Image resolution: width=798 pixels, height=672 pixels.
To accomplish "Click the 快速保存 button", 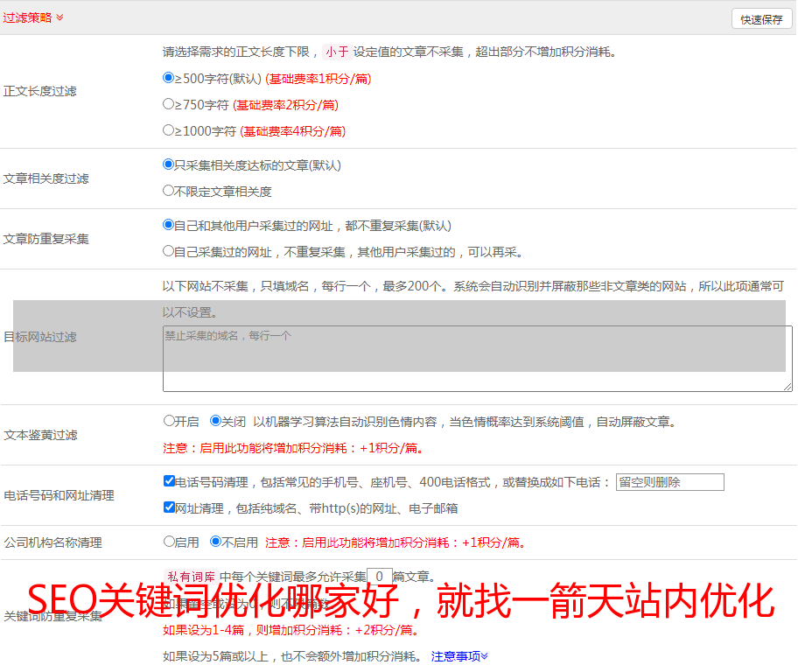I will [x=761, y=19].
